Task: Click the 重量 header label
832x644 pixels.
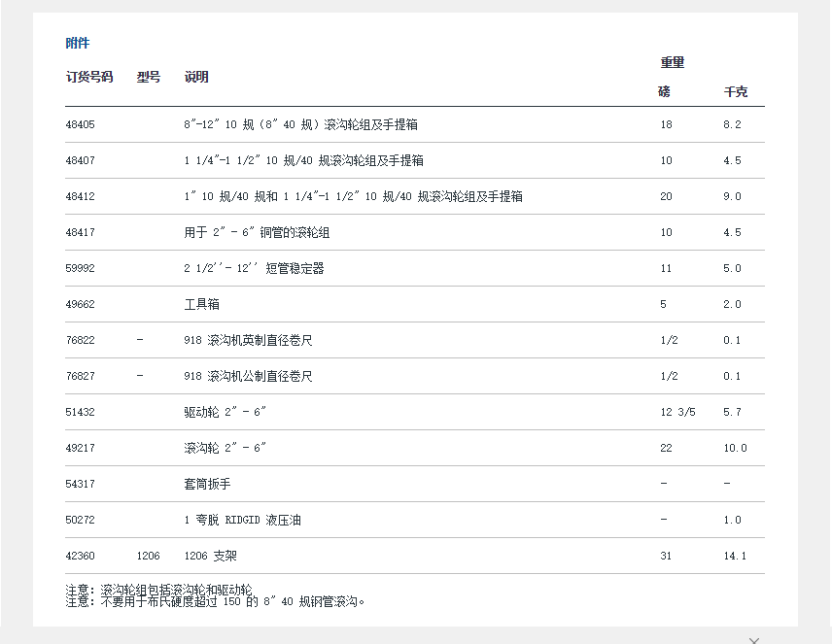Action: click(x=673, y=62)
